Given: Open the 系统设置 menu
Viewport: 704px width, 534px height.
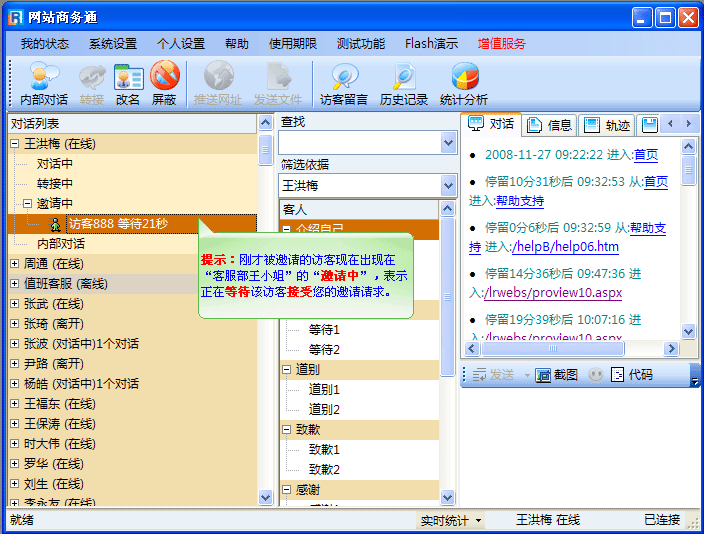Looking at the screenshot, I should (x=113, y=44).
